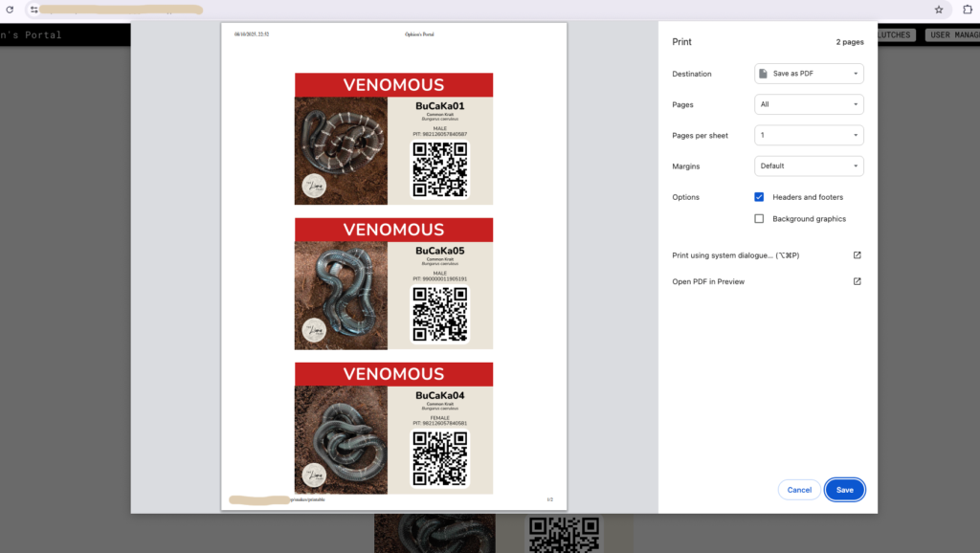Click the QR code on BuCaKa01 label
The width and height of the screenshot is (980, 553).
click(x=440, y=169)
